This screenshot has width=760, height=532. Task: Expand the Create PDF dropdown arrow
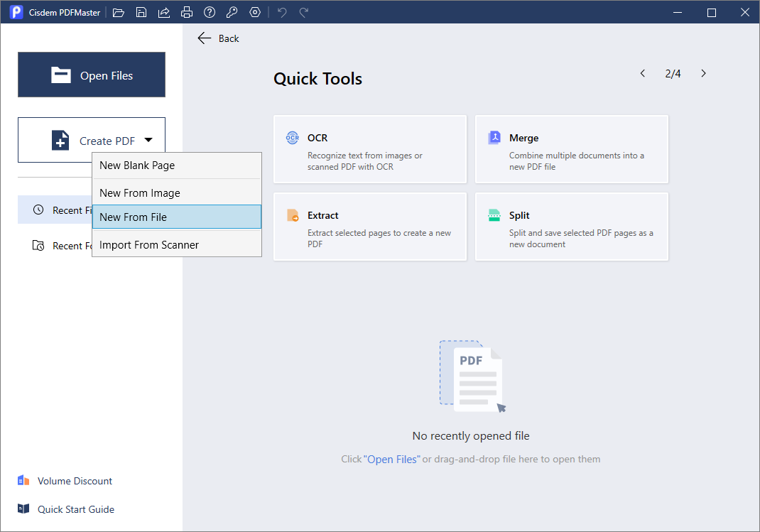tap(148, 140)
